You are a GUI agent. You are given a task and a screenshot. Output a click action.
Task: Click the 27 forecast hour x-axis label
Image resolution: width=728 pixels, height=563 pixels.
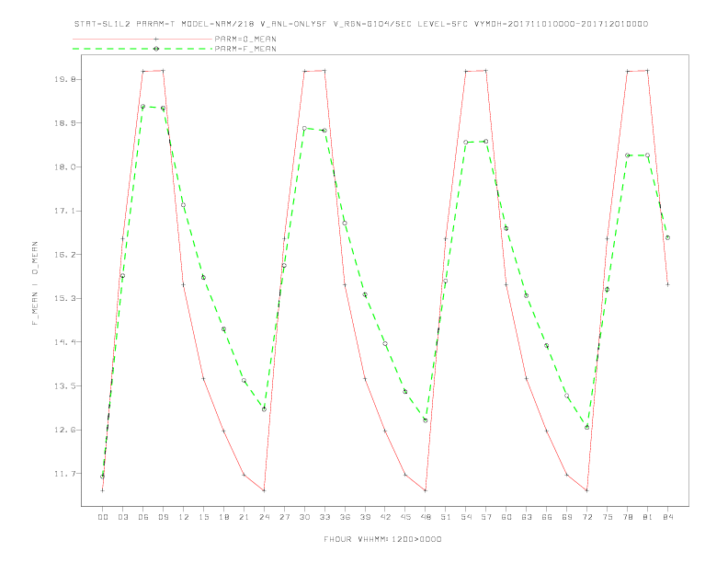[x=284, y=517]
